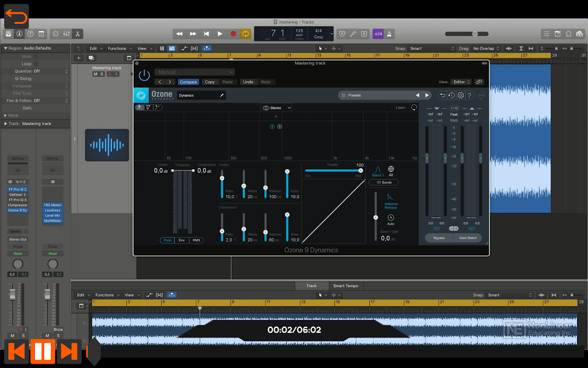
Task: Open Ozone settings gear
Action: pyautogui.click(x=460, y=95)
